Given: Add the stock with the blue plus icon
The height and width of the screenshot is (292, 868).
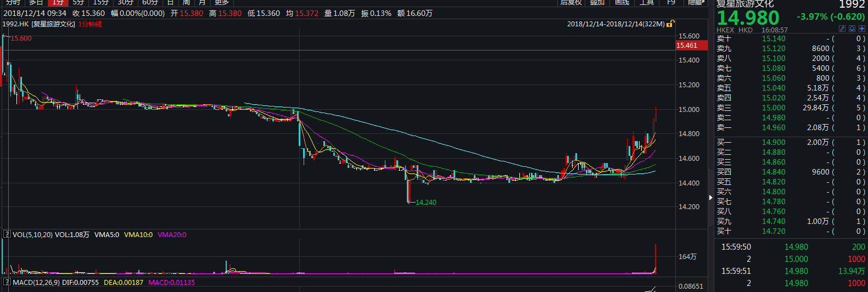Looking at the screenshot, I should click(861, 29).
